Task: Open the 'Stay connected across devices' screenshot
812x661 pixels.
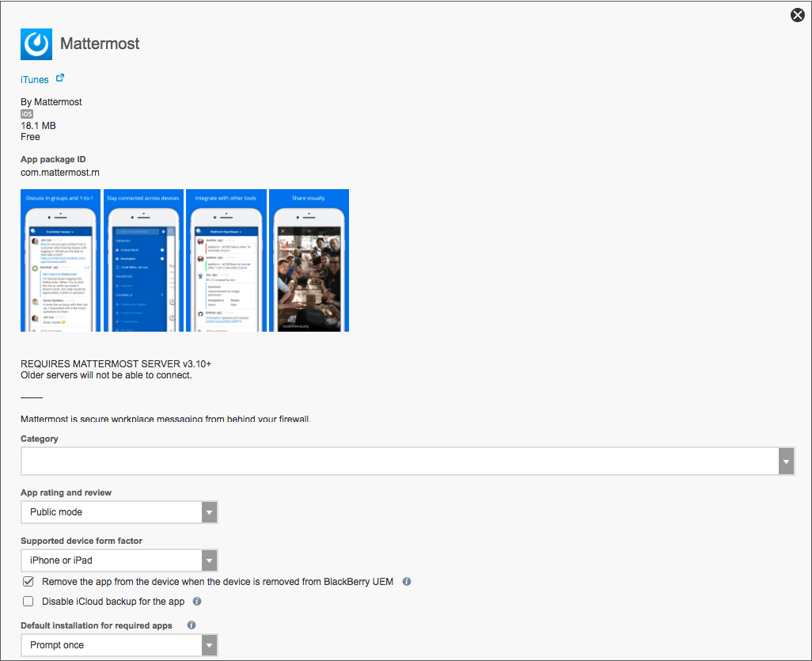Action: point(143,260)
